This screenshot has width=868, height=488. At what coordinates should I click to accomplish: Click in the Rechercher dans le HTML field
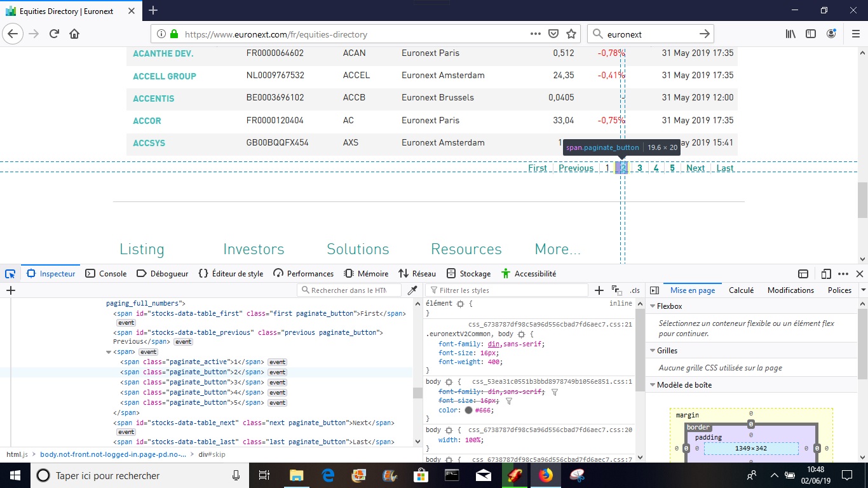(x=349, y=290)
